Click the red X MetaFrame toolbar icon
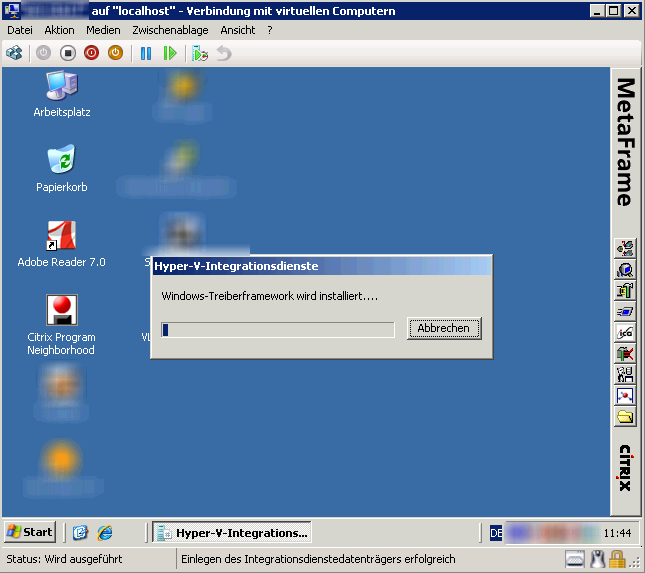Image resolution: width=645 pixels, height=573 pixels. click(x=625, y=353)
